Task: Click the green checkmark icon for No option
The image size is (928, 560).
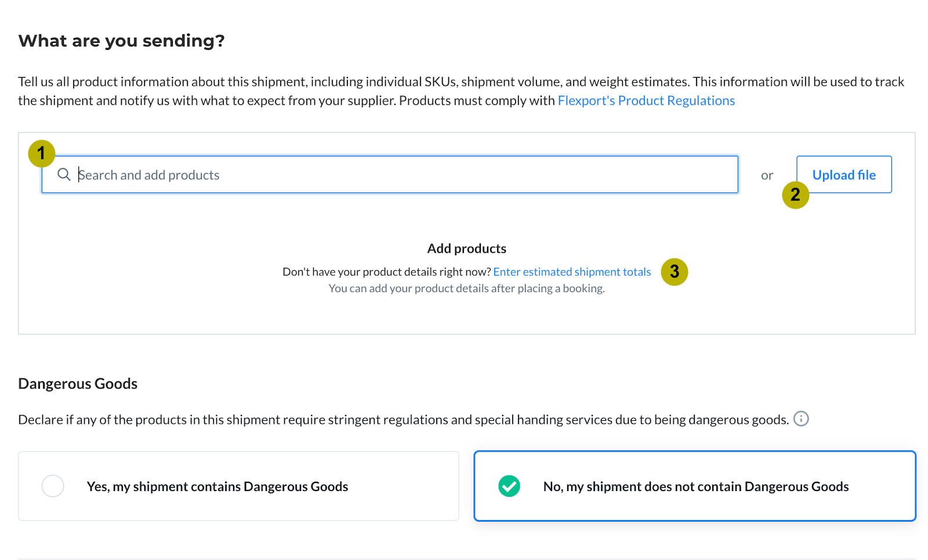Action: click(509, 486)
